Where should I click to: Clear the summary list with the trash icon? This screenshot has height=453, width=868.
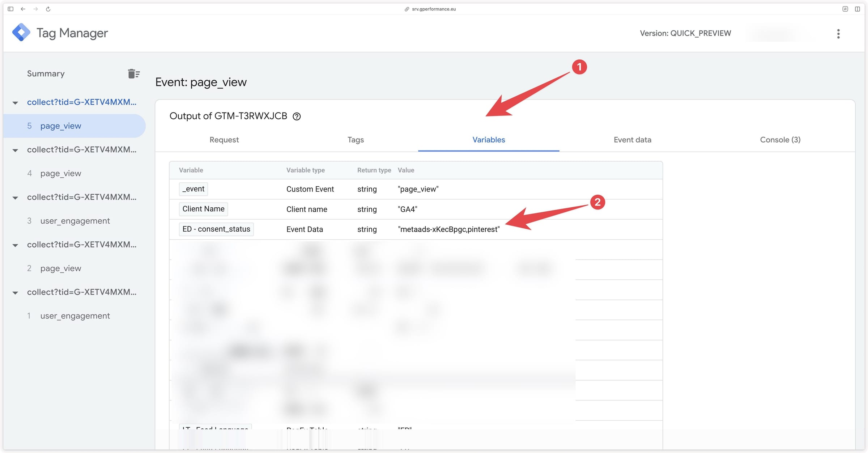coord(133,74)
